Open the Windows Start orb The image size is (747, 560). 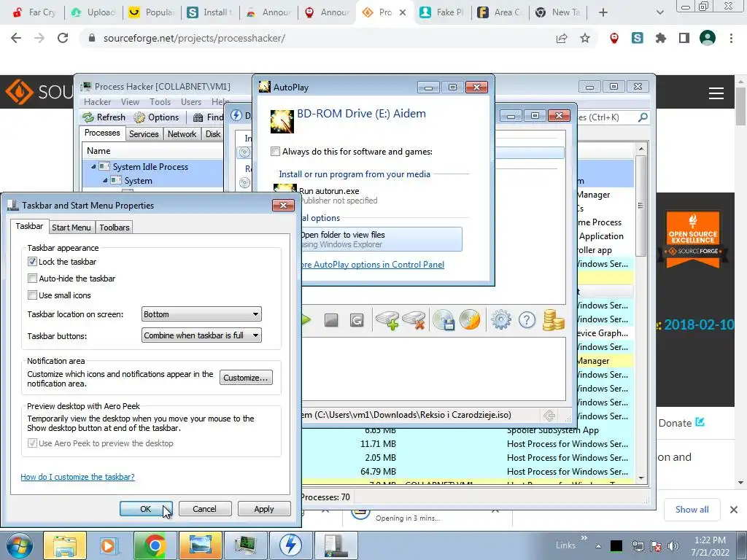pyautogui.click(x=20, y=545)
